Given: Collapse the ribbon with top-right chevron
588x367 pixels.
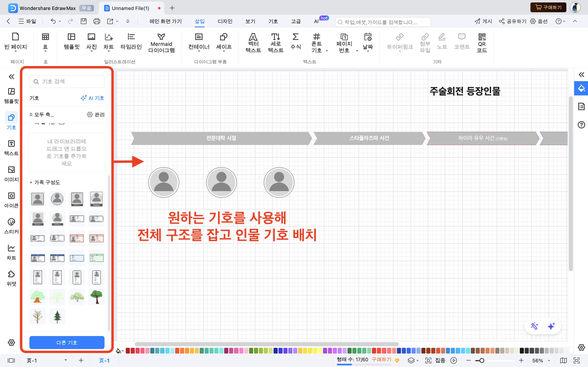Looking at the screenshot, I should click(x=575, y=21).
